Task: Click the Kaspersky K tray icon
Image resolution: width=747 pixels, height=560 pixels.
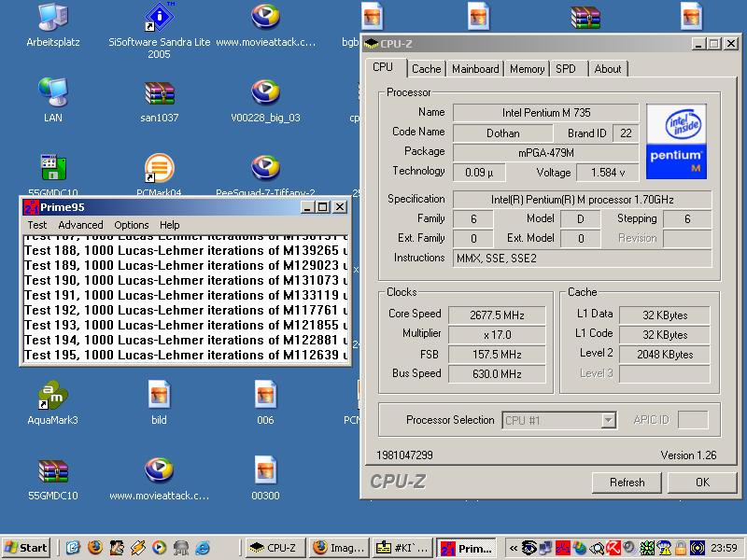Action: point(614,548)
